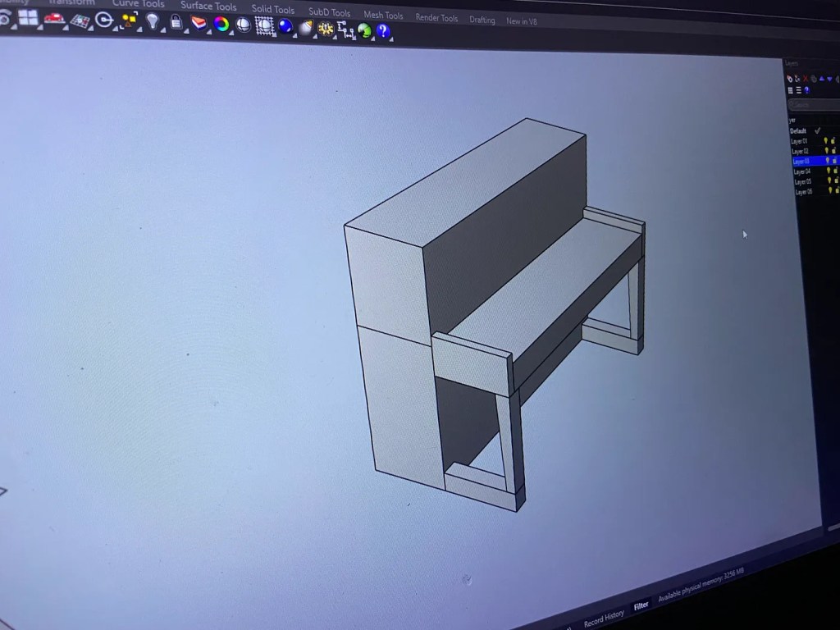Click the blue render sphere icon

[285, 26]
